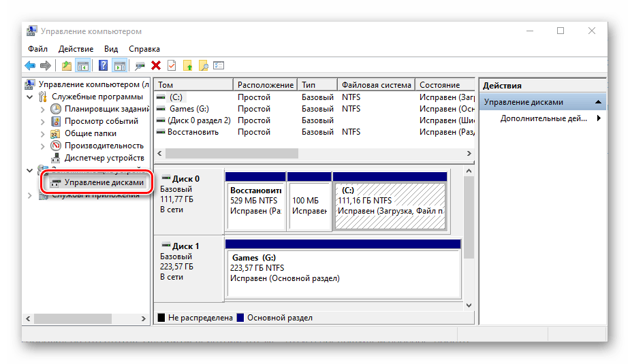The height and width of the screenshot is (364, 630).
Task: Expand the Просмотр событий node
Action: coord(43,121)
